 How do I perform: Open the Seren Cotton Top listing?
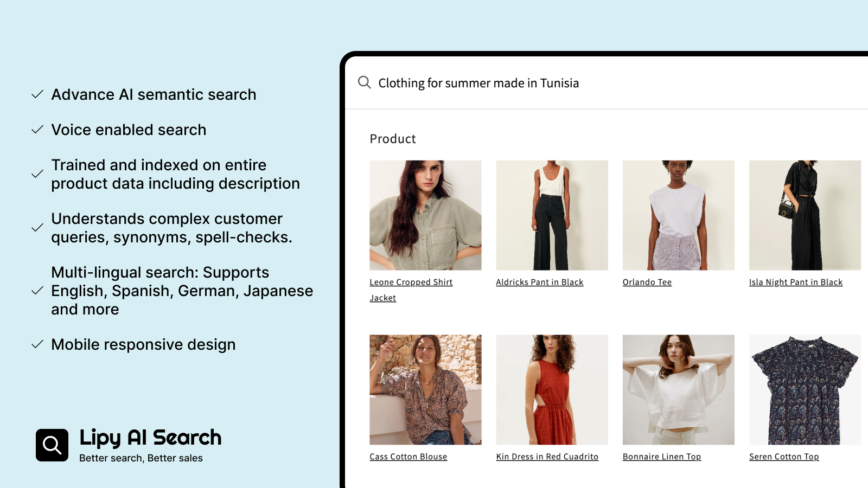tap(783, 456)
